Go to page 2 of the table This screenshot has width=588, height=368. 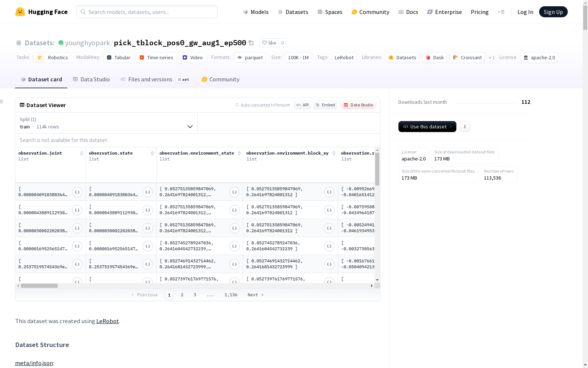click(182, 295)
